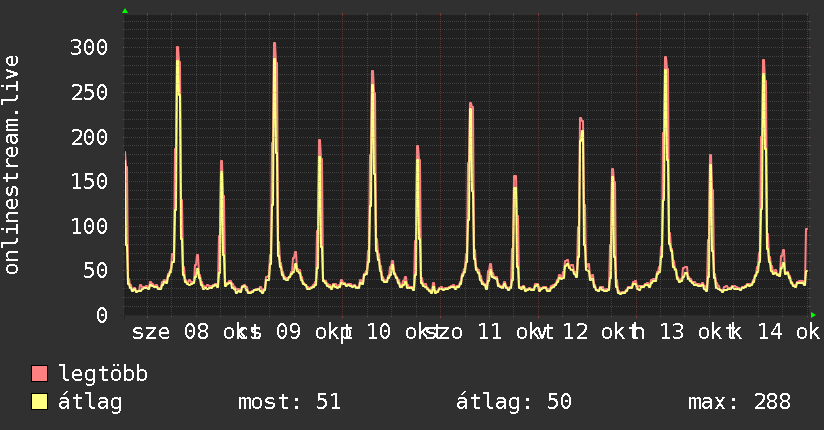Click the 150 y-axis label
Image resolution: width=824 pixels, height=430 pixels.
(89, 181)
